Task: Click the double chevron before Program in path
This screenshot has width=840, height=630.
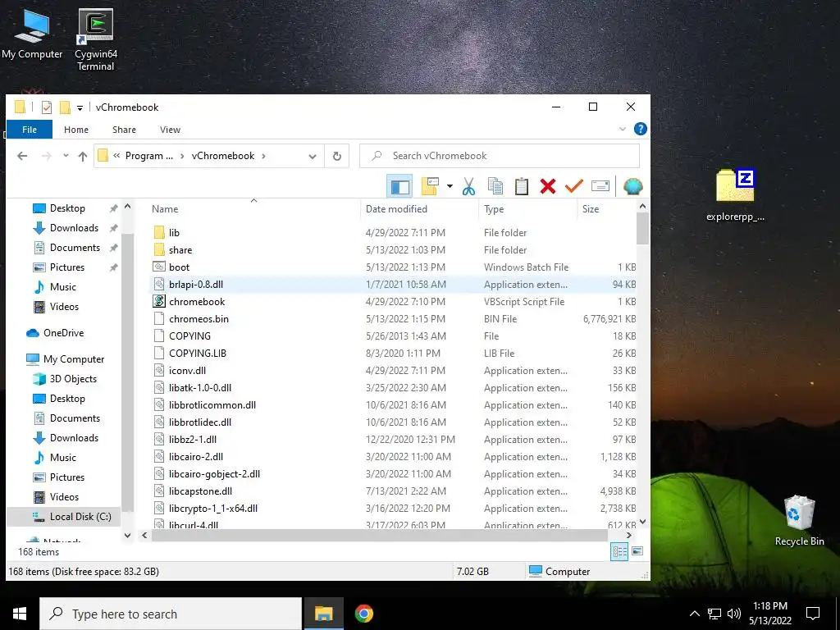Action: (x=116, y=156)
